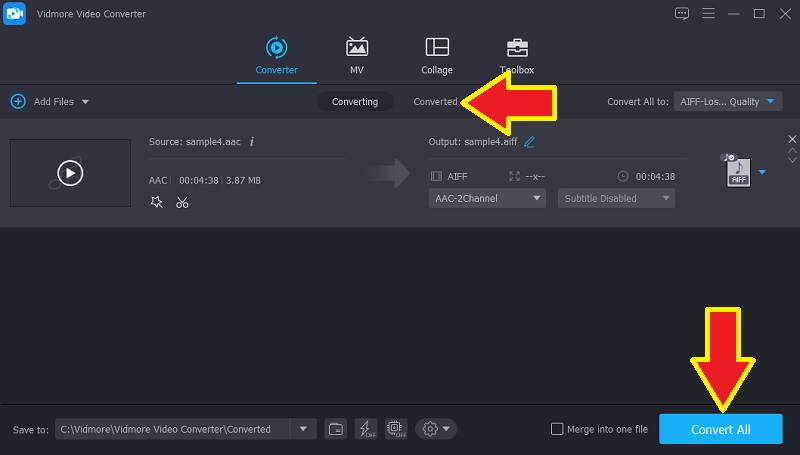The height and width of the screenshot is (455, 800).
Task: Open the Toolbox tab icon
Action: (517, 48)
